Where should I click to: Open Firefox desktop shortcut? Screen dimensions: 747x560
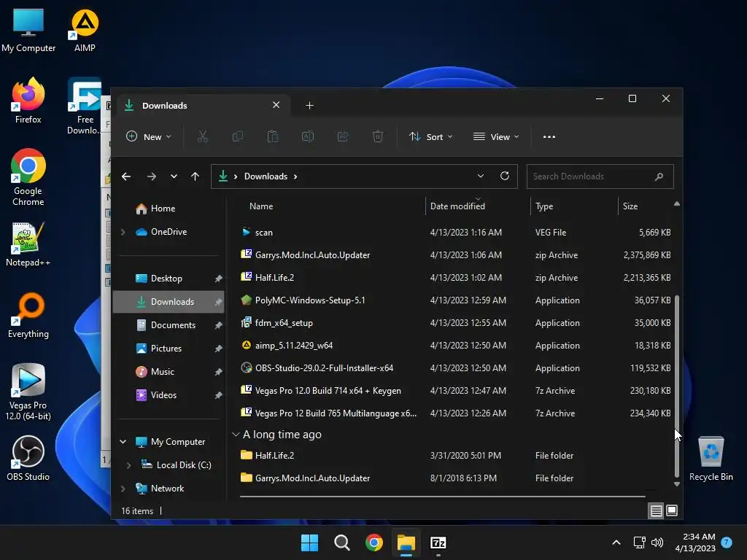tap(28, 101)
